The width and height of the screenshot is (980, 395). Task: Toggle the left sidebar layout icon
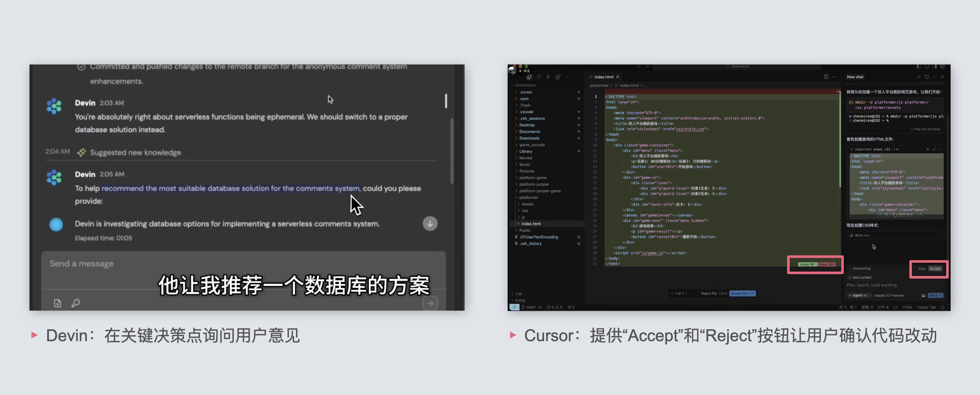[x=919, y=67]
